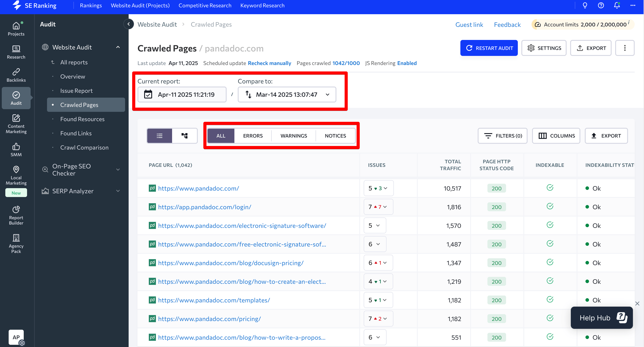Screen dimensions: 644x347
Task: Open Content Marketing in sidebar
Action: click(x=16, y=124)
